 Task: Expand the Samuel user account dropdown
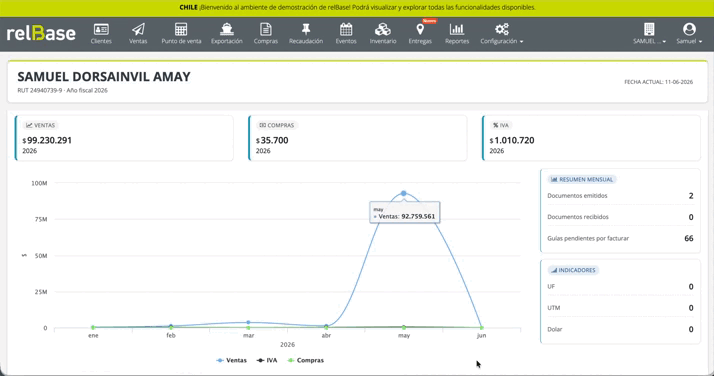(x=689, y=34)
